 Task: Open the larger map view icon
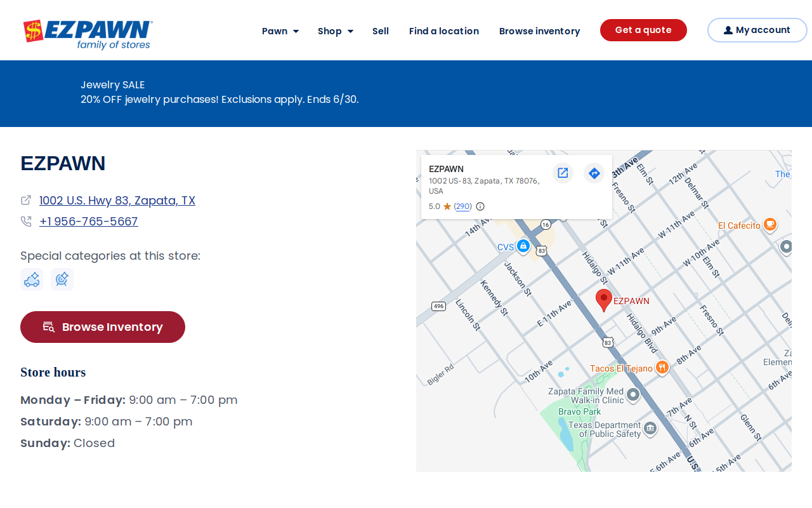[563, 173]
